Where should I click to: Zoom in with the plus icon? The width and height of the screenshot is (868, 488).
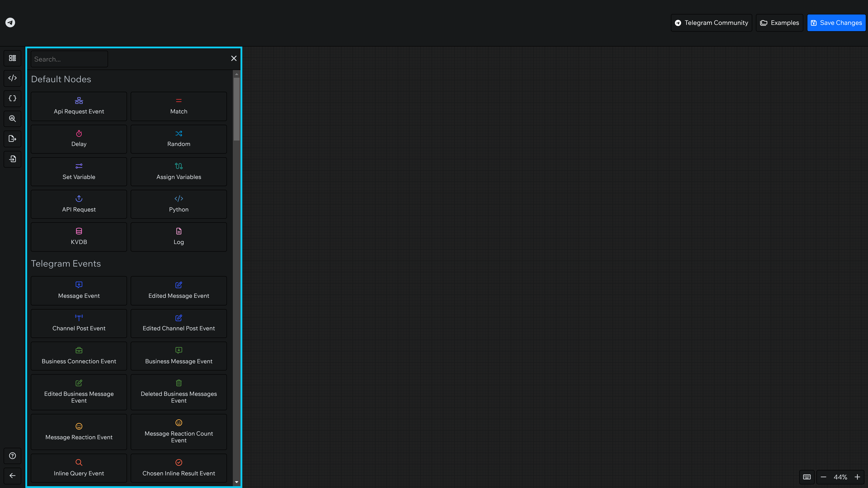point(858,477)
